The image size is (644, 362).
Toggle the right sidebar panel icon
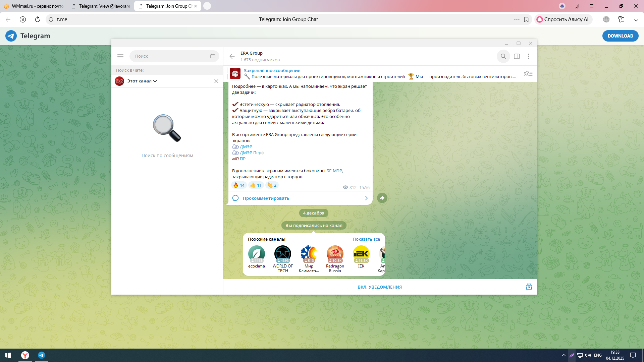click(517, 56)
